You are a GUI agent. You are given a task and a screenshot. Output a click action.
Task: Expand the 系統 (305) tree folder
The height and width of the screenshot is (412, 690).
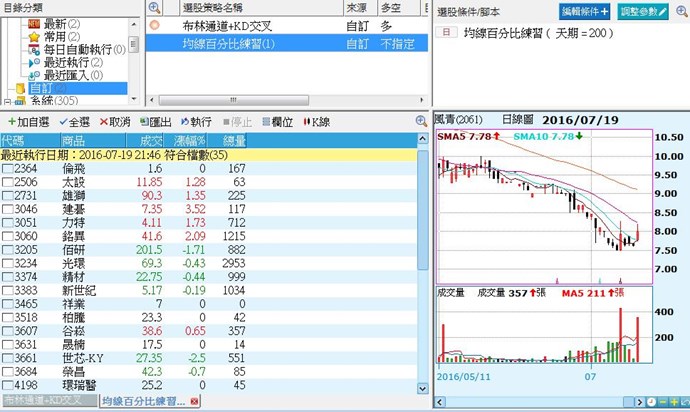click(8, 100)
